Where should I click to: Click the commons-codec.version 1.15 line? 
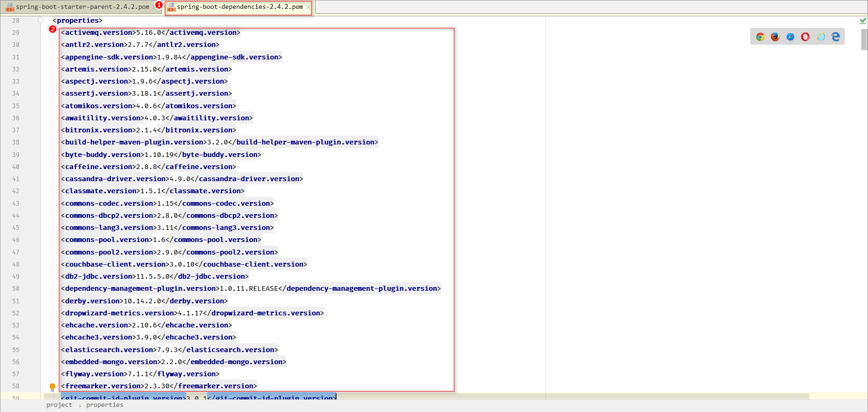[167, 203]
